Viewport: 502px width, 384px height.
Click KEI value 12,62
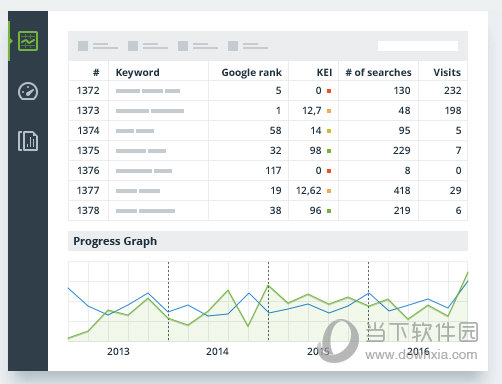(309, 190)
